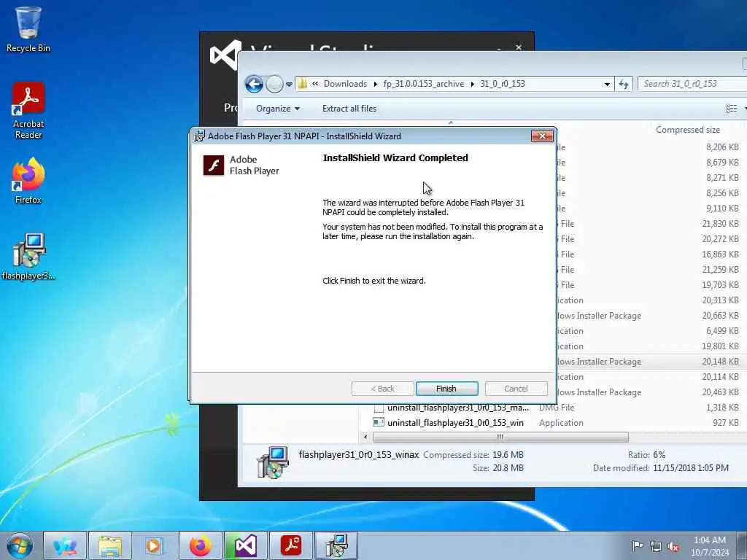This screenshot has width=747, height=560.
Task: Switch to Visual Studio in the taskbar
Action: pos(245,545)
